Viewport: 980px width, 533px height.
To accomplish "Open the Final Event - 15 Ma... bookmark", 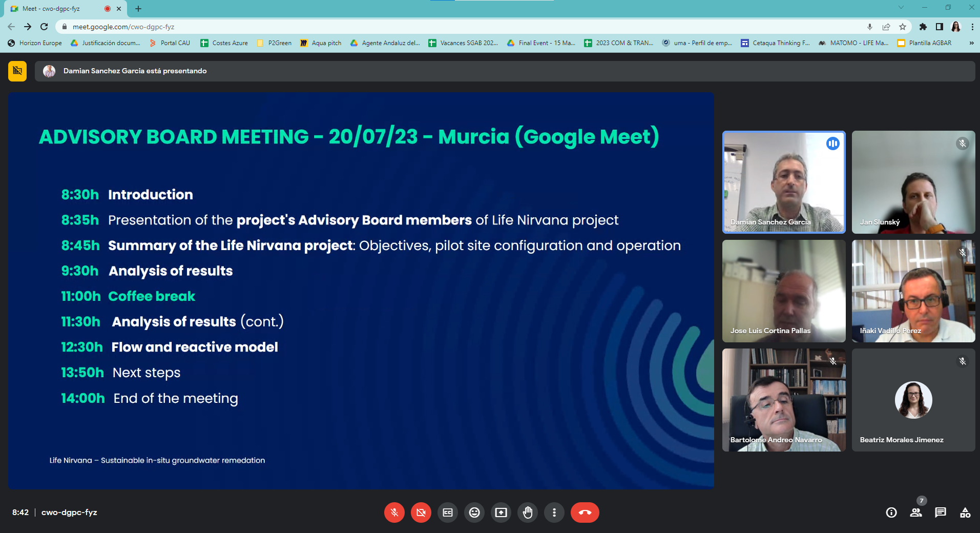I will 541,43.
